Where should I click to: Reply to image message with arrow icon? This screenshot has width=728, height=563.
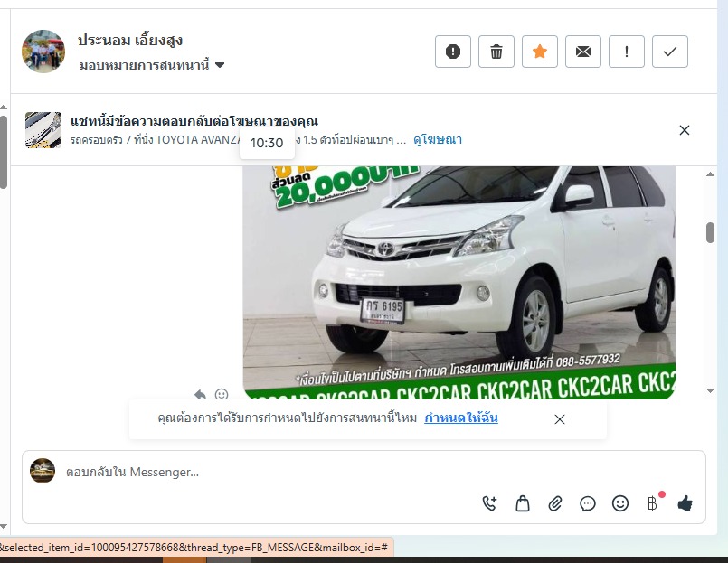[200, 395]
